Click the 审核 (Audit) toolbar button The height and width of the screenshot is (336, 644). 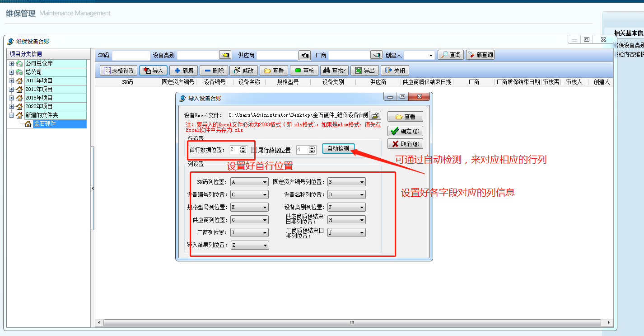pyautogui.click(x=304, y=71)
